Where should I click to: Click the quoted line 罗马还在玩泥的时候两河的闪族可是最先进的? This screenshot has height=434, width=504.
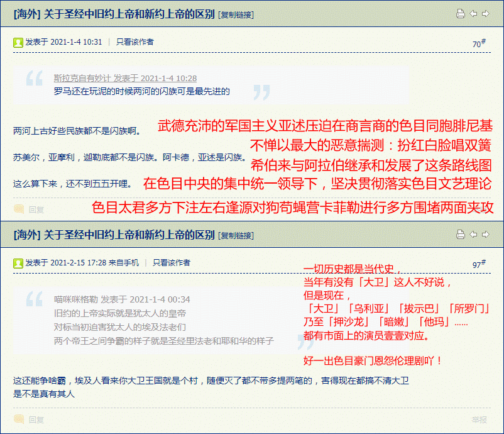coord(142,91)
